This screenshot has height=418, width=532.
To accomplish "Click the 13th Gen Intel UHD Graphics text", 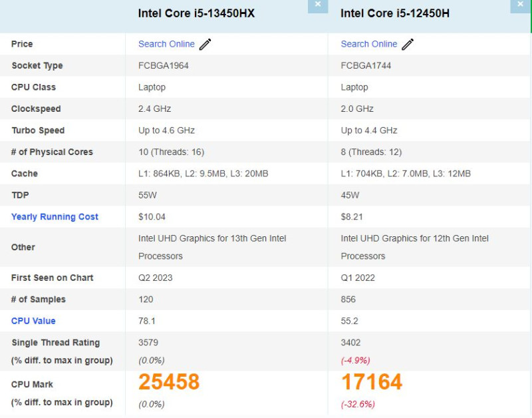I will coord(212,247).
